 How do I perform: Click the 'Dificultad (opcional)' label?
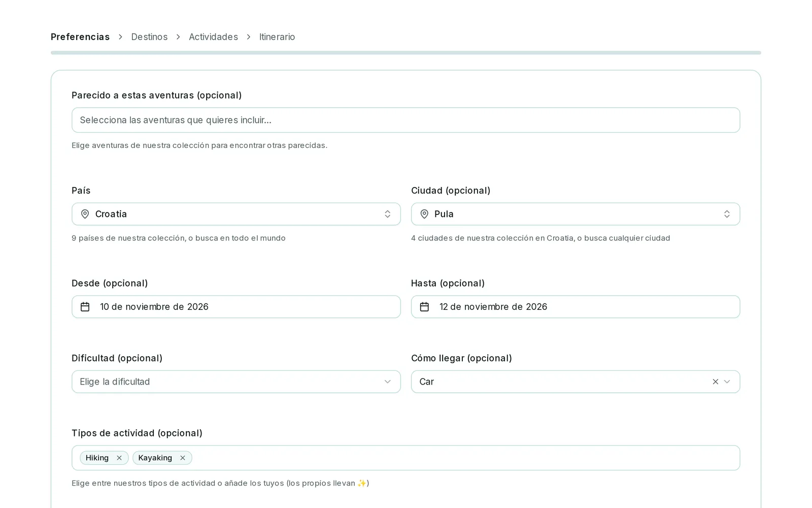(117, 358)
